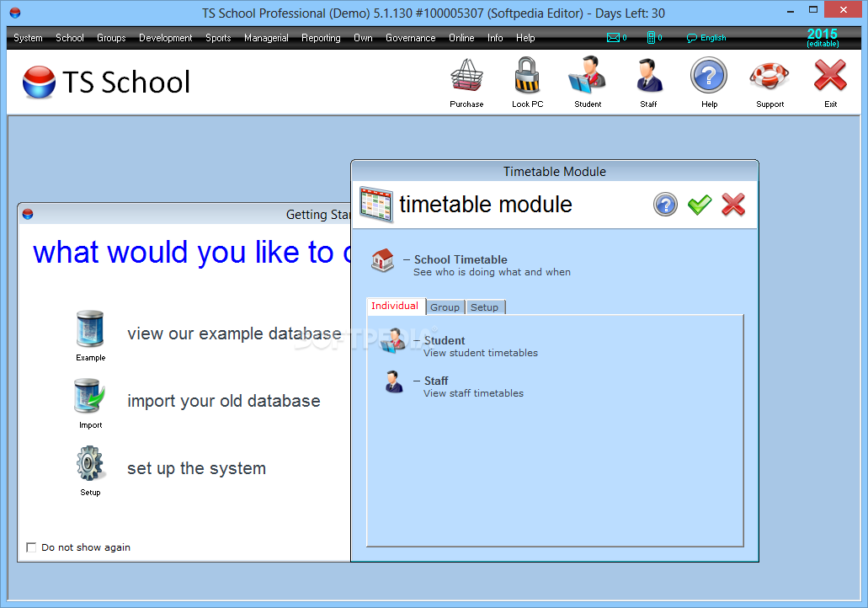
Task: Click the Support lifebuoy icon
Action: pos(769,76)
